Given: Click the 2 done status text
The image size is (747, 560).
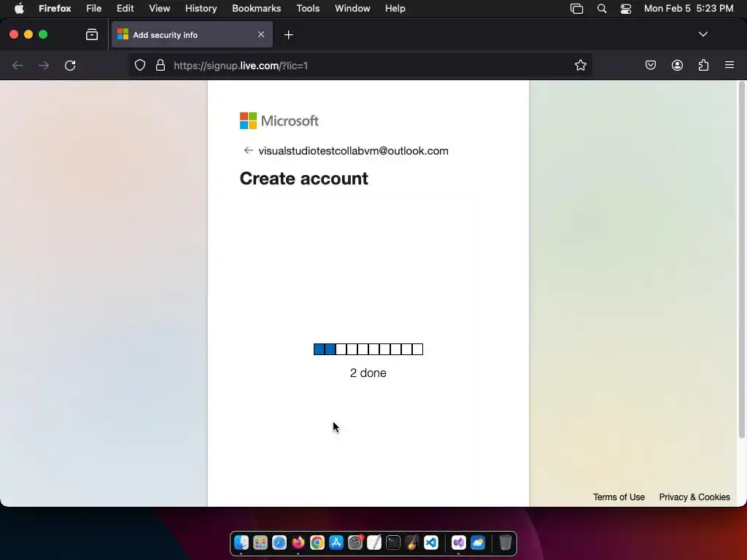Looking at the screenshot, I should click(368, 373).
